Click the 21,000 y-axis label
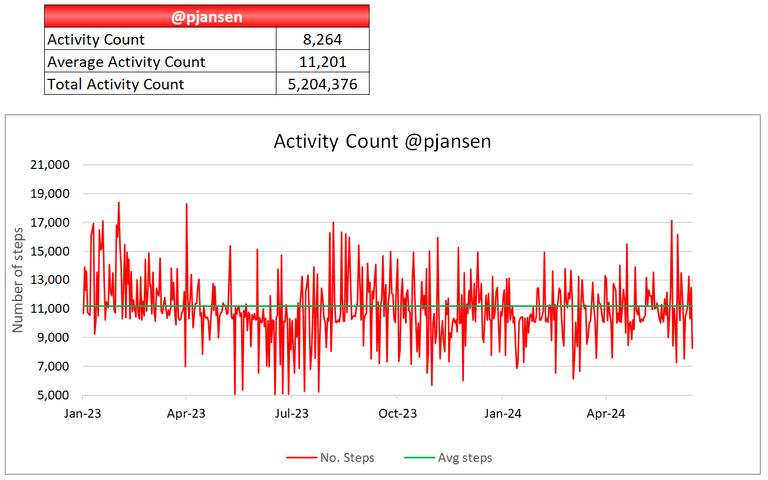 tap(50, 165)
